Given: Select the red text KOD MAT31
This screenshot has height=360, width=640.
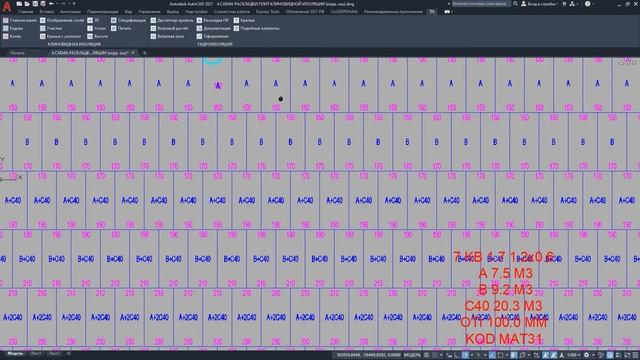Looking at the screenshot, I should 504,339.
